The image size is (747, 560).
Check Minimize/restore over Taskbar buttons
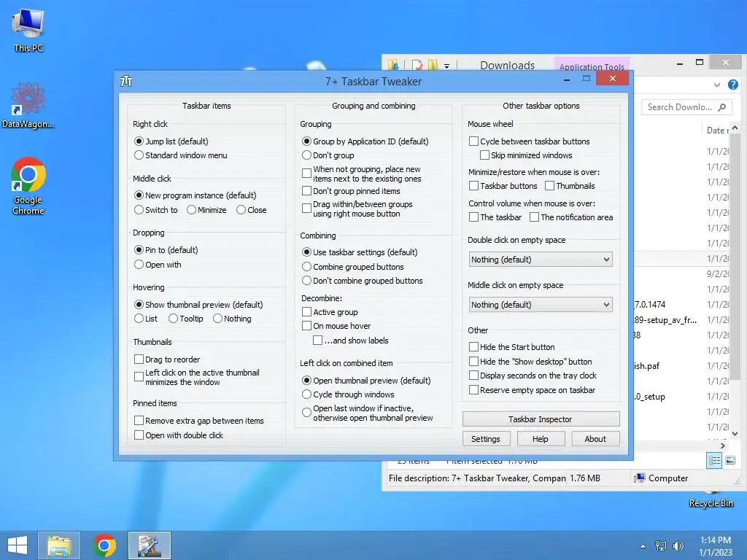click(x=503, y=186)
